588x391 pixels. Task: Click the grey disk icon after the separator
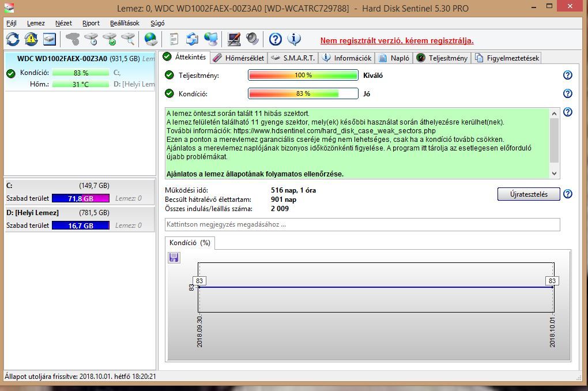[73, 39]
